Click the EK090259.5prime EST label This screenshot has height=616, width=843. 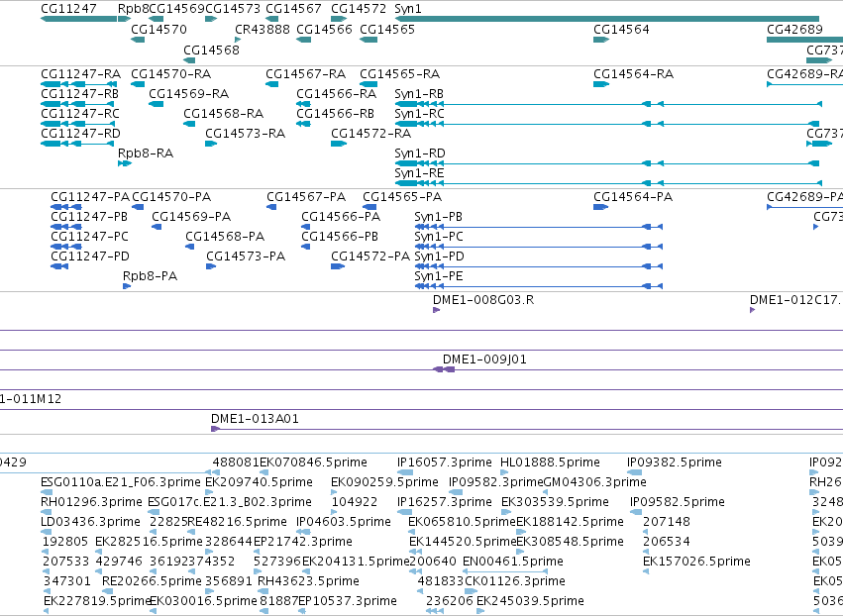click(385, 482)
